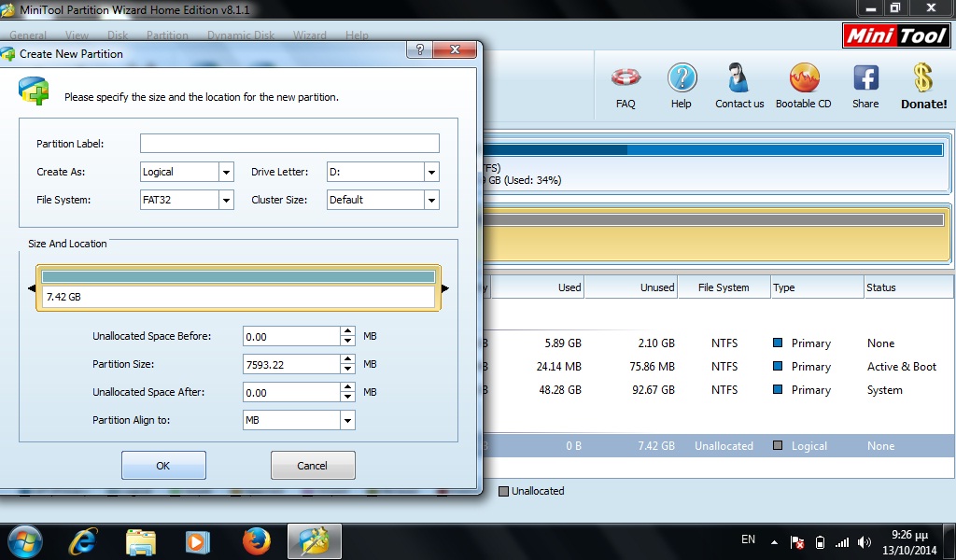Open the View menu
The image size is (956, 560).
(x=77, y=35)
